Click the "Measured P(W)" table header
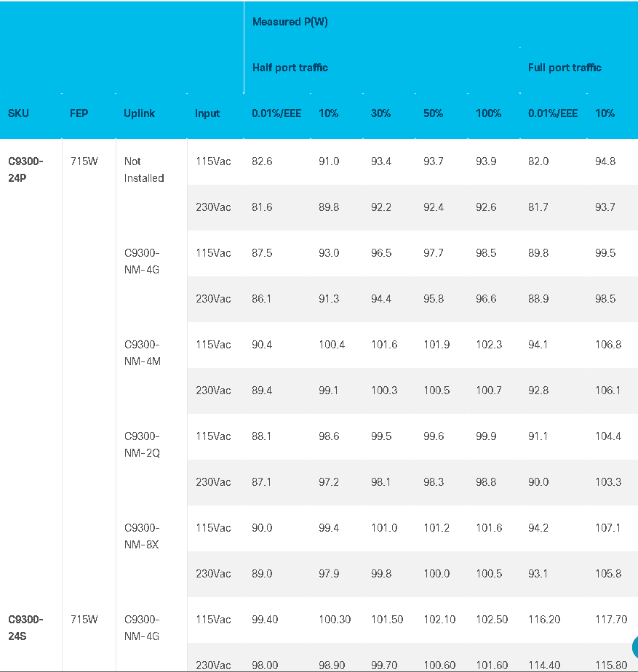 (x=290, y=22)
